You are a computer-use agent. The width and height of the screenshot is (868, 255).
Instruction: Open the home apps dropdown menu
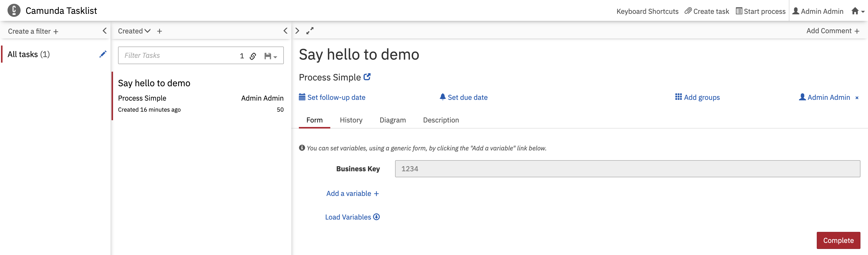pos(857,11)
